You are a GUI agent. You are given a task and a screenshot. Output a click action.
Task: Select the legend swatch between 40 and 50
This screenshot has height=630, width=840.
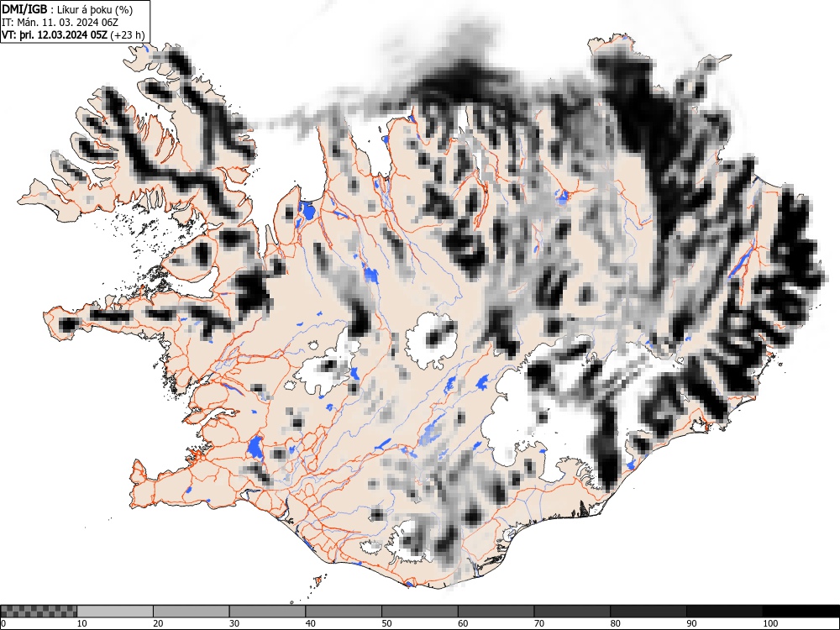[344, 612]
